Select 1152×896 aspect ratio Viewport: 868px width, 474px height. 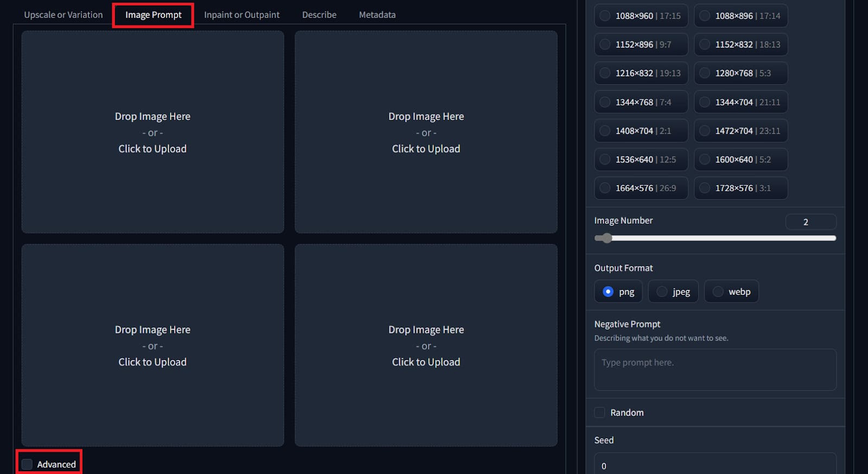[605, 45]
